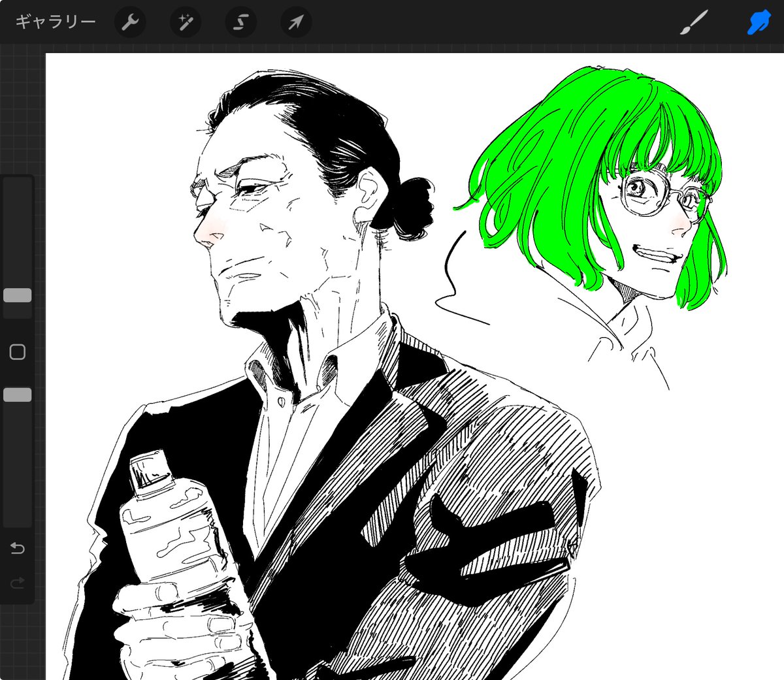Open the Actions wrench menu
This screenshot has width=784, height=680.
coord(130,23)
